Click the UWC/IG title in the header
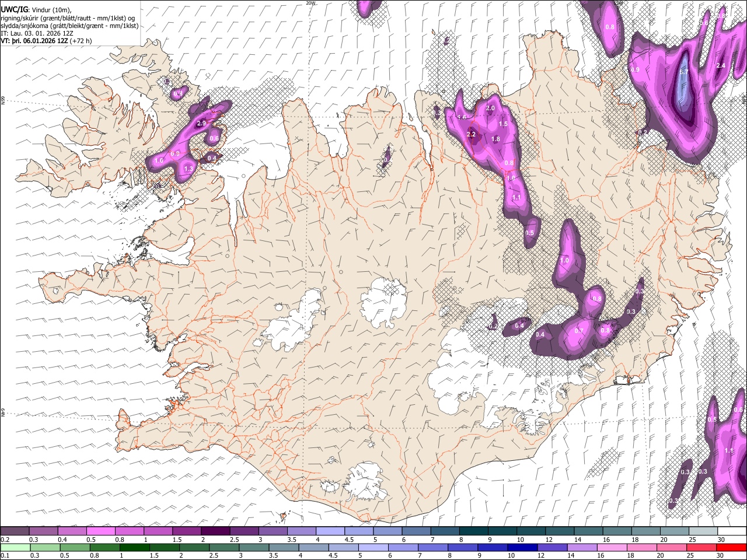The image size is (747, 560). 14,9
